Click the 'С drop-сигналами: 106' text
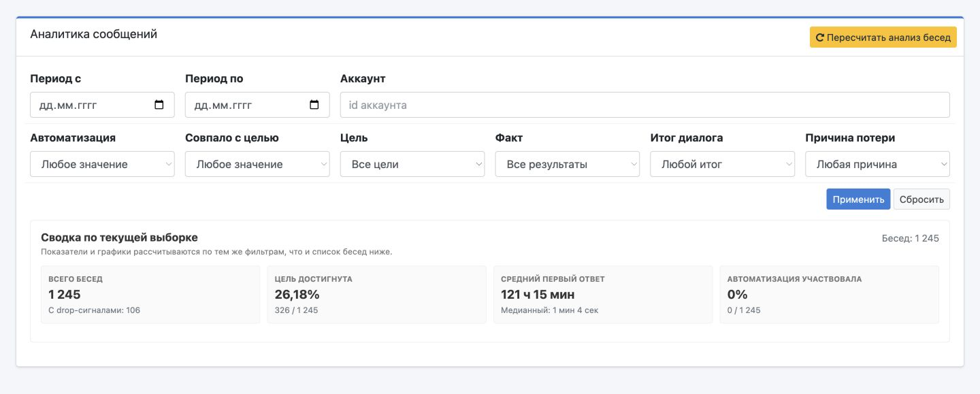This screenshot has height=394, width=980. [95, 310]
